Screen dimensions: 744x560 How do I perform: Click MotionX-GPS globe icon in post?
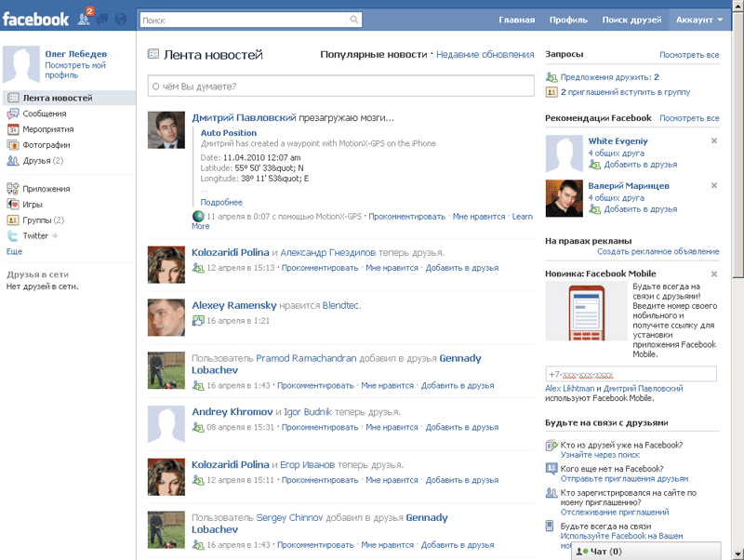click(x=198, y=217)
